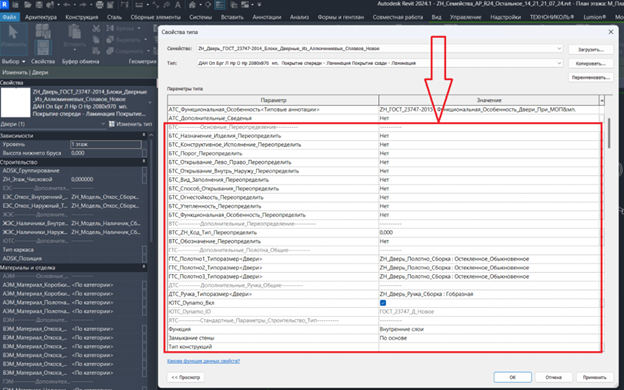
Task: Click the Вырезать geometry tool
Action: click(124, 39)
